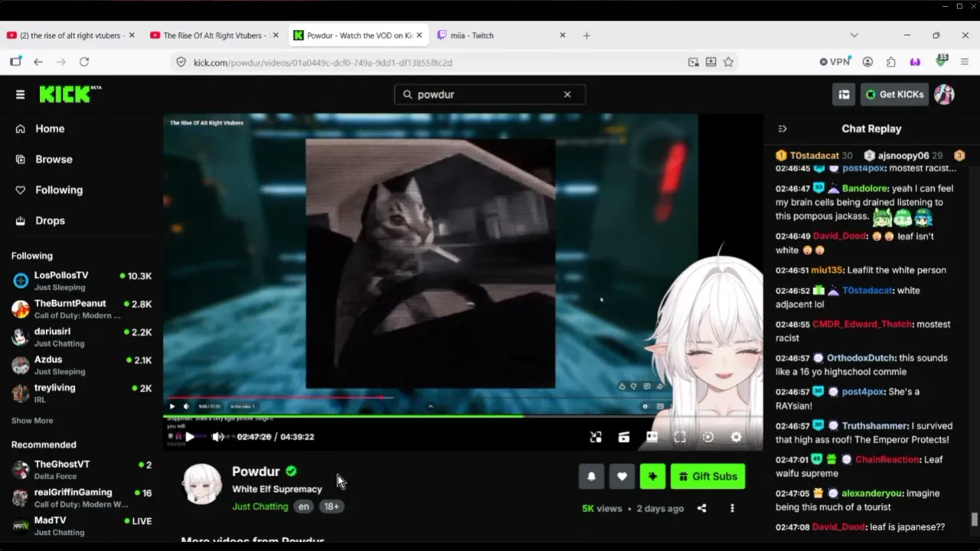Image resolution: width=980 pixels, height=551 pixels.
Task: Bookmark this page with the star
Action: [729, 62]
